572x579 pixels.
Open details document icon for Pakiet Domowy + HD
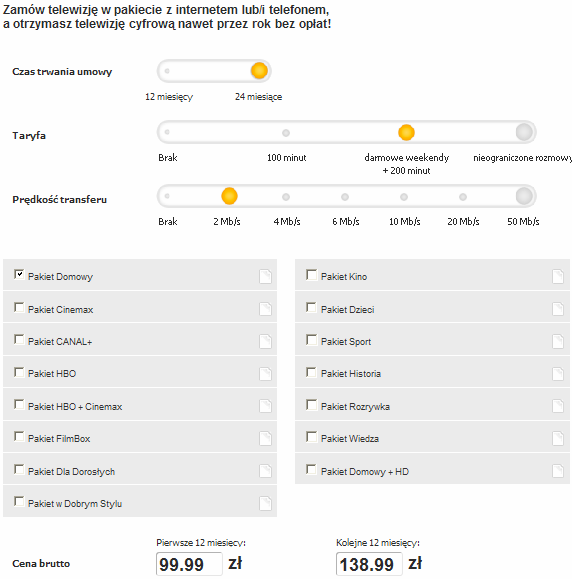(558, 471)
